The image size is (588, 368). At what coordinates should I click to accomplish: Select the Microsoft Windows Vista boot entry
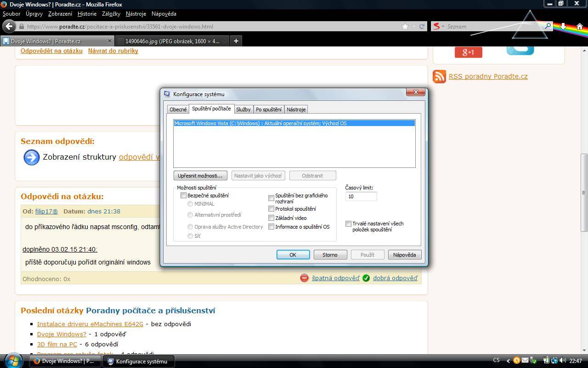(x=294, y=123)
